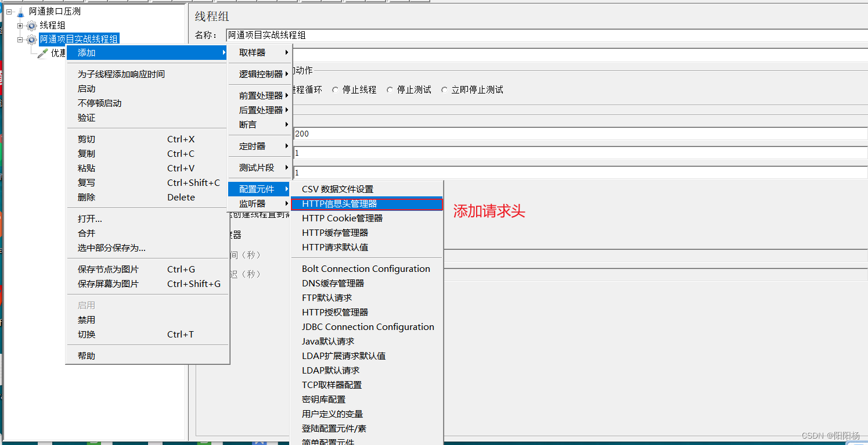Expand the 测试片段 submenu
This screenshot has width=868, height=445.
point(260,168)
